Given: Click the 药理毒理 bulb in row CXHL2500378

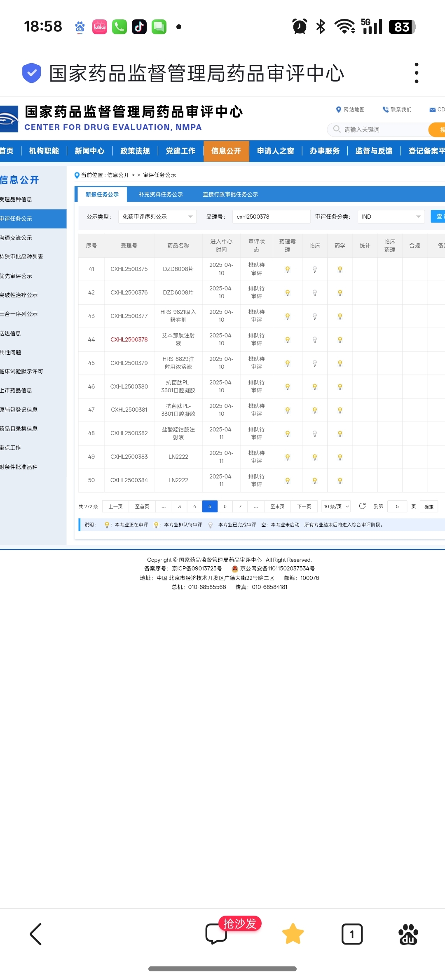Looking at the screenshot, I should pyautogui.click(x=288, y=340).
